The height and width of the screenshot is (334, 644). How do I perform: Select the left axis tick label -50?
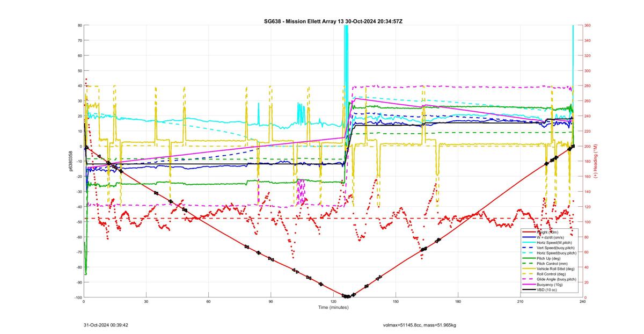(x=78, y=222)
